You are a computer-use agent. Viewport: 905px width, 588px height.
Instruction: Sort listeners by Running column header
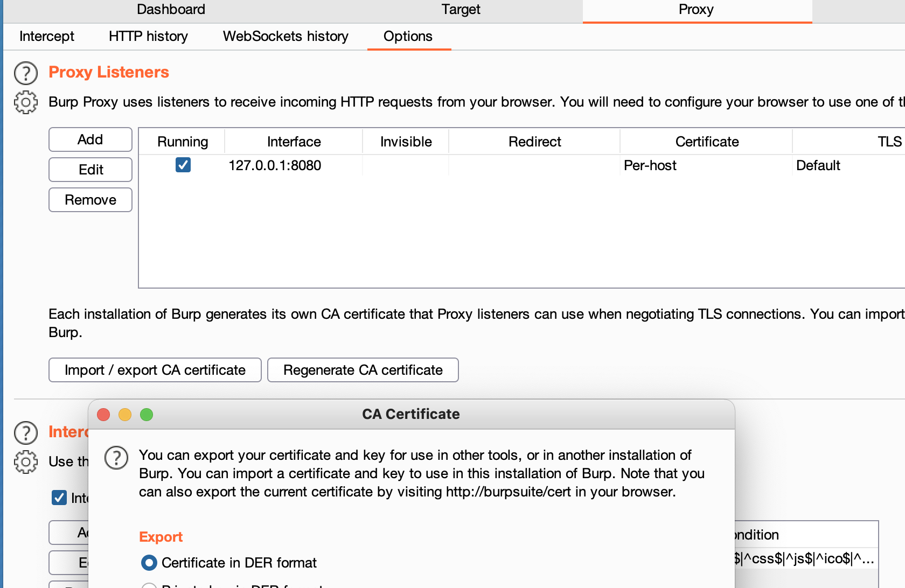coord(183,142)
